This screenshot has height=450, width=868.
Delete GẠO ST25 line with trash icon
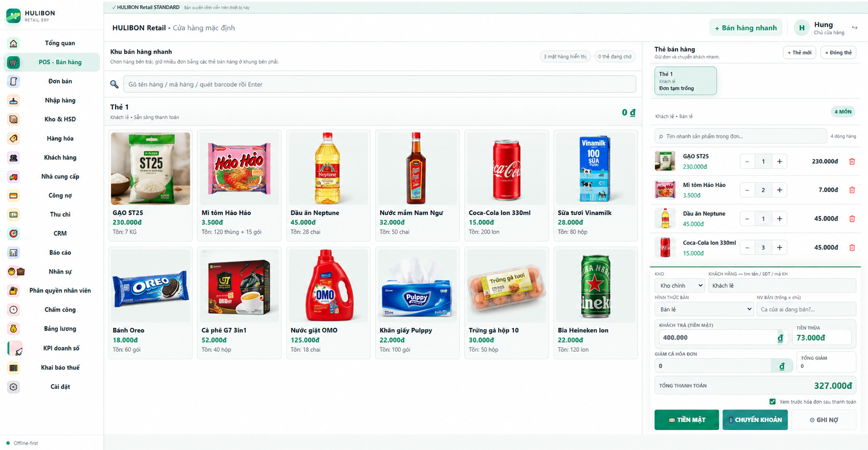pyautogui.click(x=852, y=161)
